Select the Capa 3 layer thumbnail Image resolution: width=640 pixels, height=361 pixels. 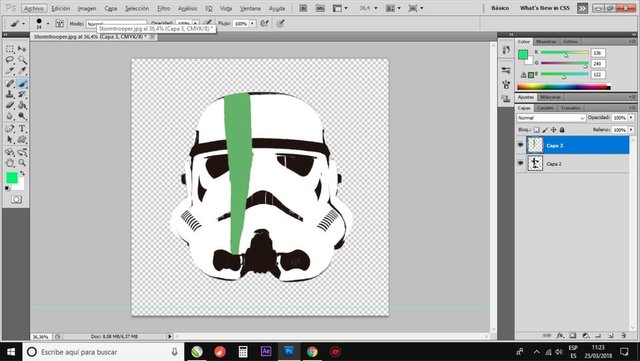[535, 145]
